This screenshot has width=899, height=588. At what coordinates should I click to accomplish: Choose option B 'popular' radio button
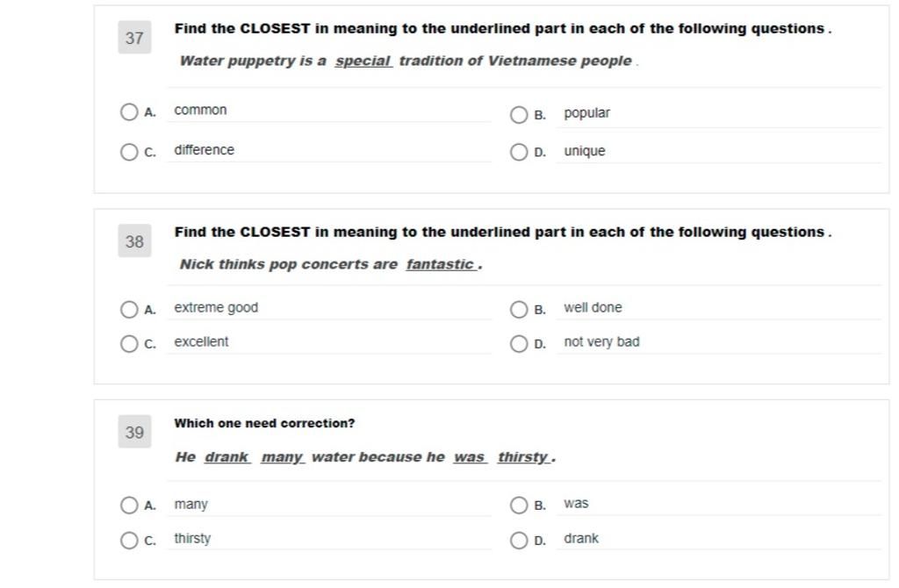coord(519,115)
